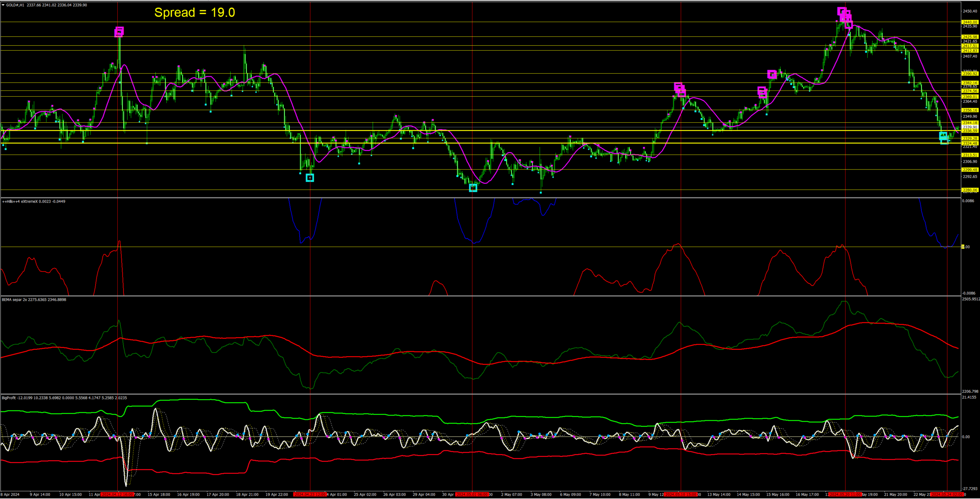Select the cyan buy square near 23 Apr low
This screenshot has height=499, width=980.
click(310, 178)
